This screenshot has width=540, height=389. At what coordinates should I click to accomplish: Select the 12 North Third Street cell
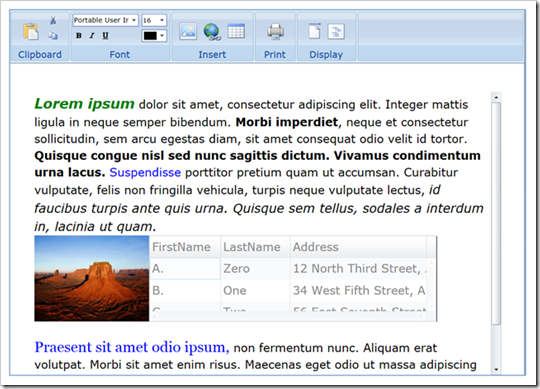358,269
